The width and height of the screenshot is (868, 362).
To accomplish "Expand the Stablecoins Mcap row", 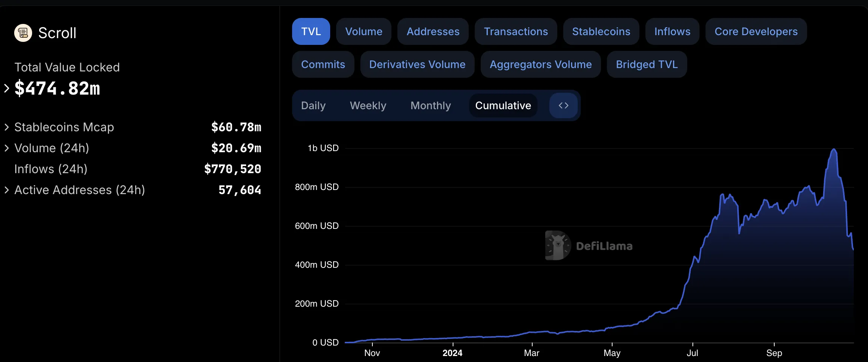I will click(6, 127).
